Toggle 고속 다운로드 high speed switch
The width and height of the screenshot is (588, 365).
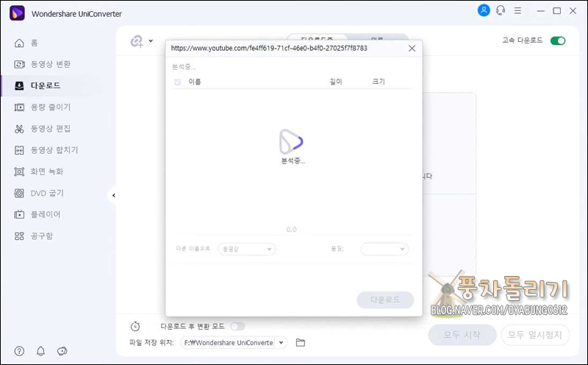coord(558,40)
